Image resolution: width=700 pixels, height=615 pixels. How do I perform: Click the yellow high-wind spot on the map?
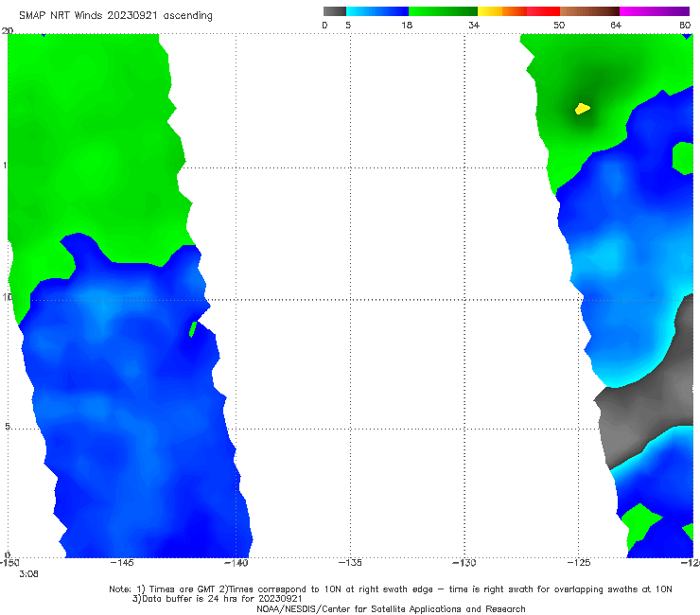[x=582, y=109]
